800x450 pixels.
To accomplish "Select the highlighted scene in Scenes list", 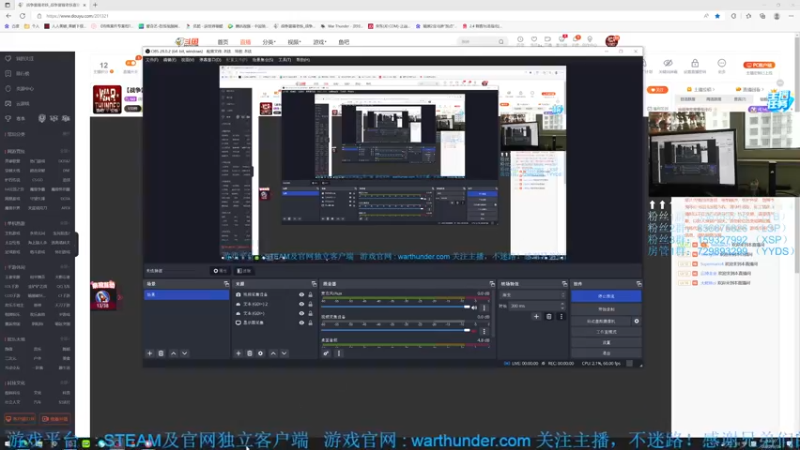I will [186, 295].
